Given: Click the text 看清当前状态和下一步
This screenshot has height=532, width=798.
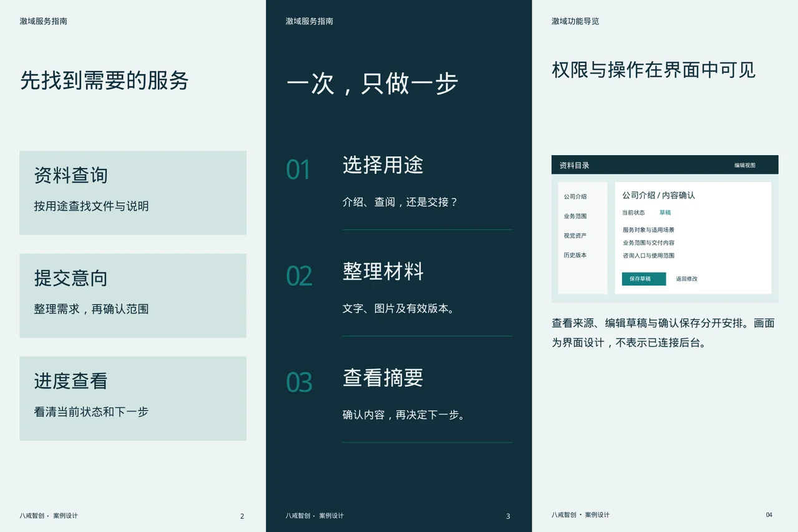Looking at the screenshot, I should click(91, 412).
